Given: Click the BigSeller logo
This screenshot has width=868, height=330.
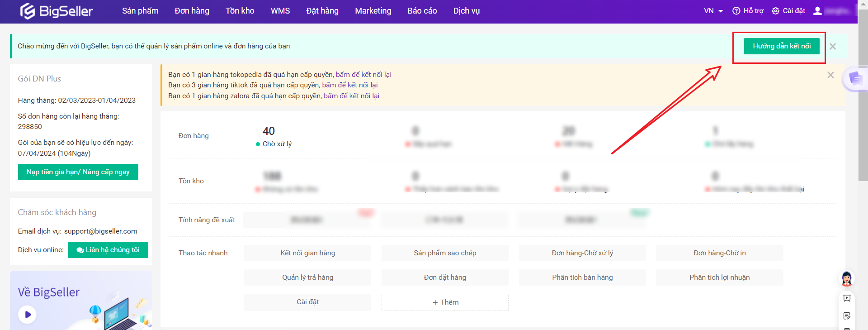Looking at the screenshot, I should tap(57, 11).
